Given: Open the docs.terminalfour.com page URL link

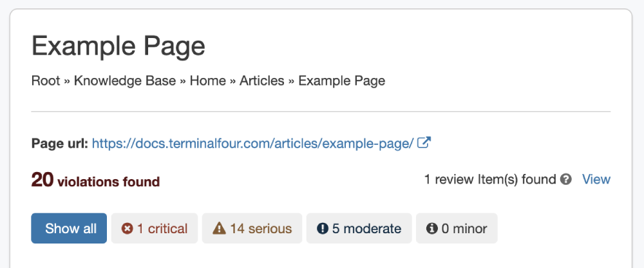Looking at the screenshot, I should coord(252,143).
